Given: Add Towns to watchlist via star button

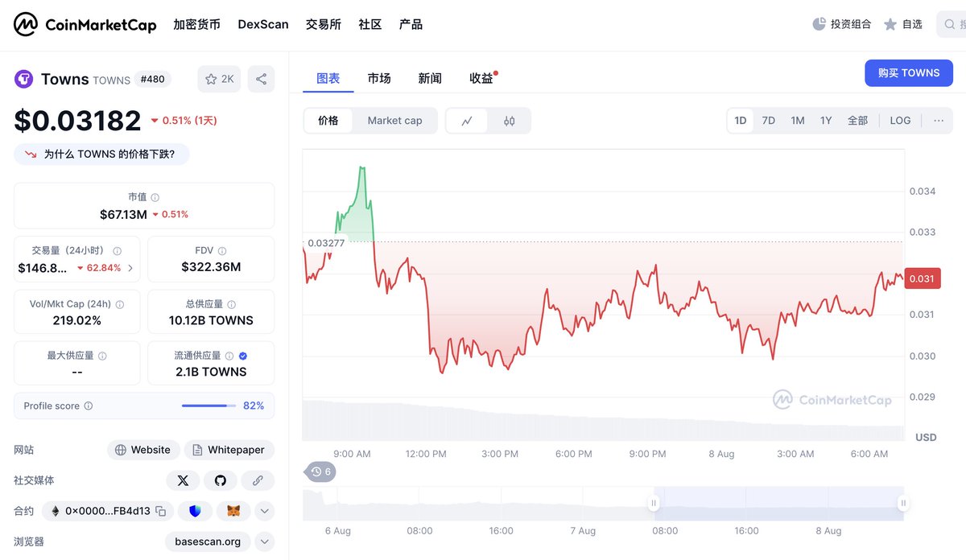Looking at the screenshot, I should pyautogui.click(x=219, y=79).
